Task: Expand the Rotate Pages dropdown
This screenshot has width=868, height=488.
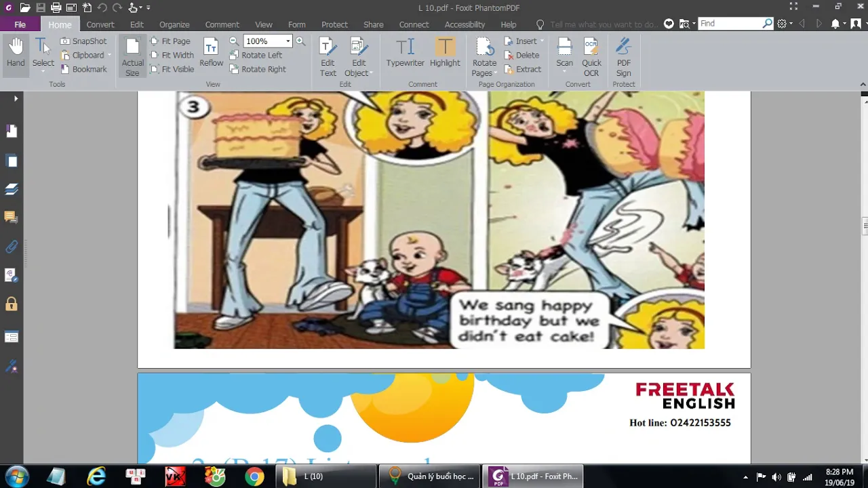Action: pyautogui.click(x=496, y=73)
